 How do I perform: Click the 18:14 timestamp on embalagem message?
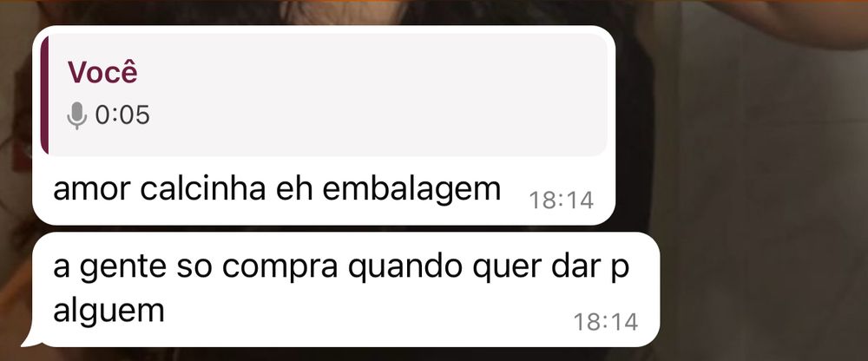click(562, 200)
